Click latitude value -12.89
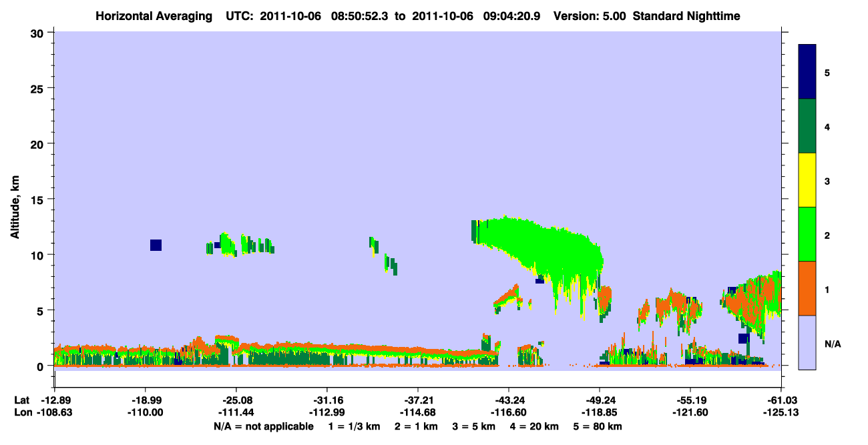Screen dimensions: 868x445 coord(55,400)
